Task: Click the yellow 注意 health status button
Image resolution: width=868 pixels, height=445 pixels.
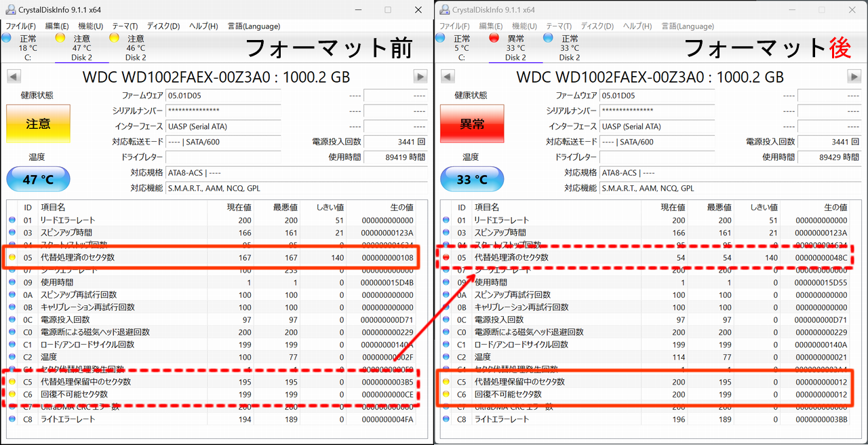Action: tap(38, 123)
